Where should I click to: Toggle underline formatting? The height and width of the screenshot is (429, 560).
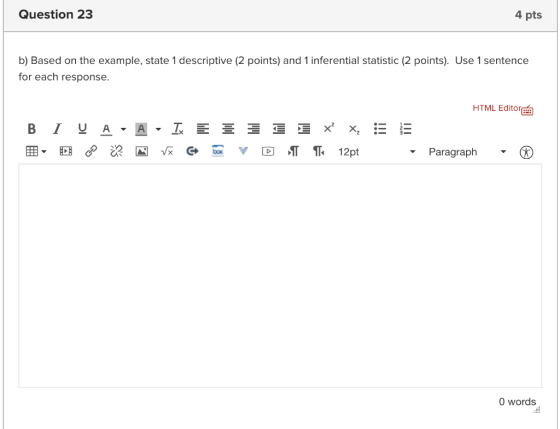(x=82, y=129)
